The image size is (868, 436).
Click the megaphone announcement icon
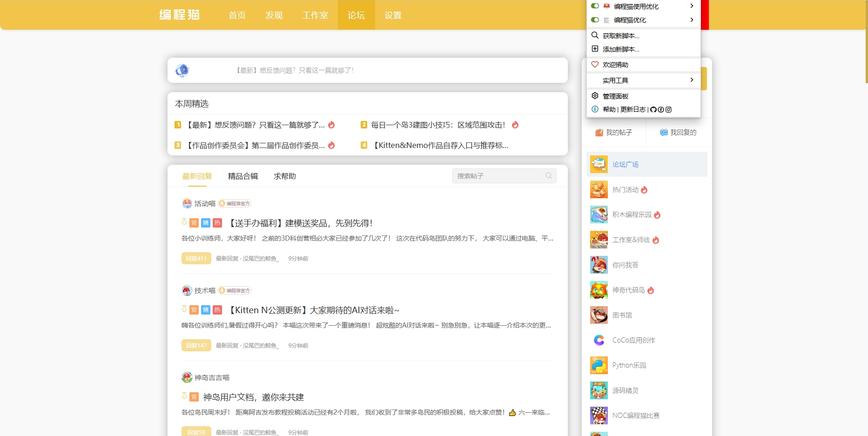pos(182,70)
